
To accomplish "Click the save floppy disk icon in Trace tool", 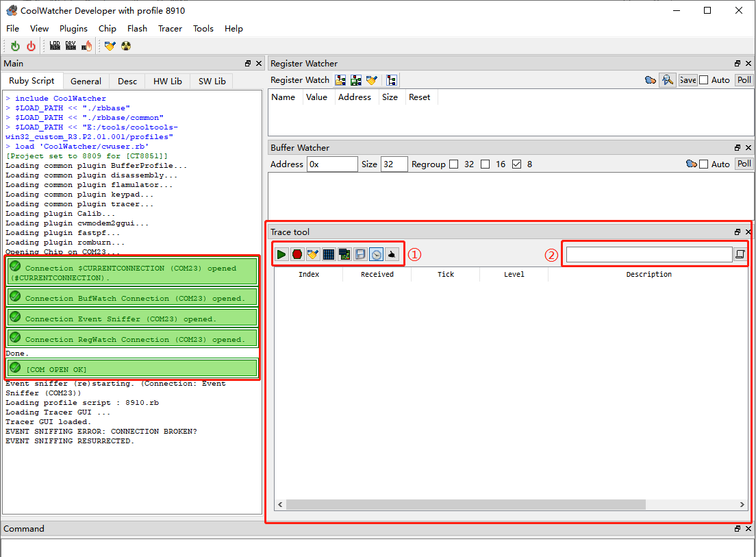I will tap(360, 254).
